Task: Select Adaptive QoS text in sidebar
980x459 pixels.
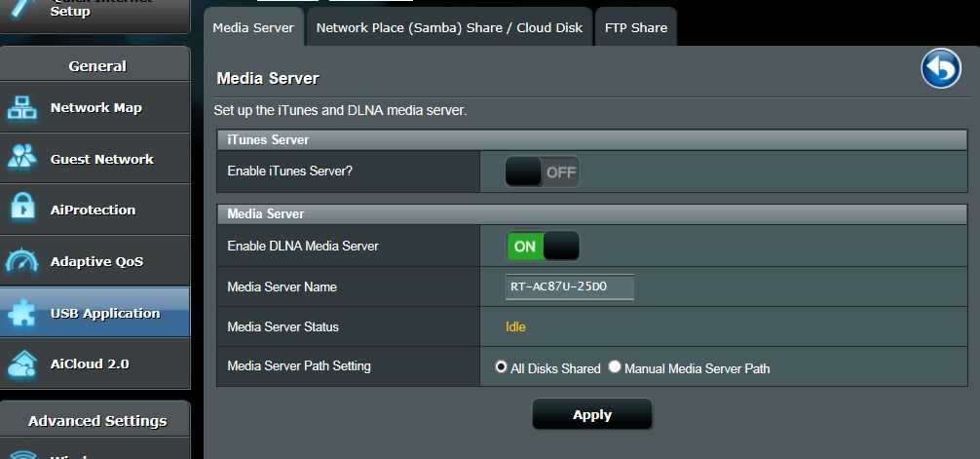Action: 96,261
